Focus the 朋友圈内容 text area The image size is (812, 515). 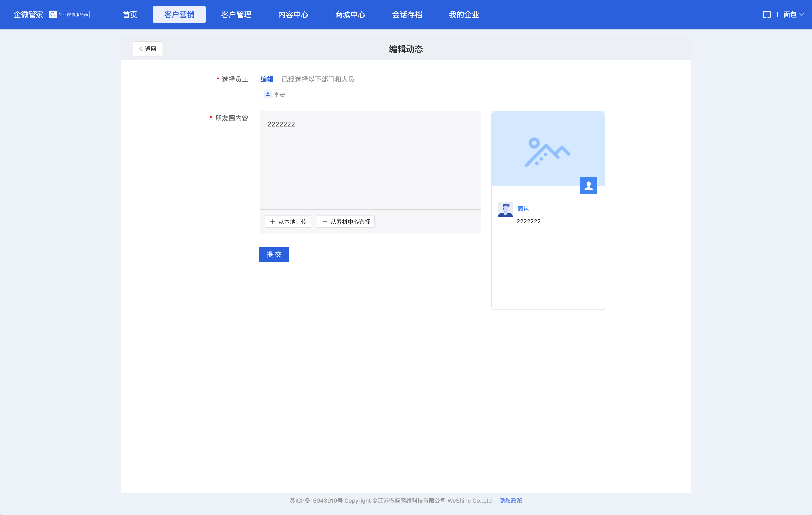(x=370, y=160)
